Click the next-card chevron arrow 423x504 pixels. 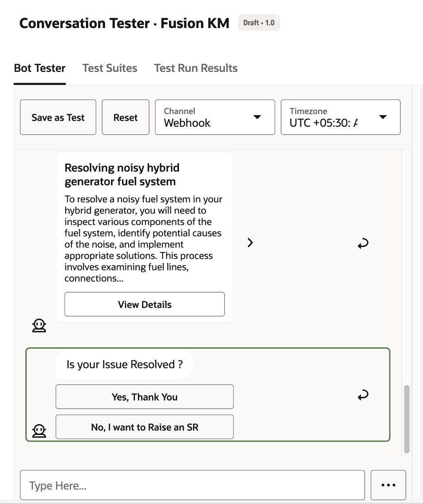click(250, 243)
